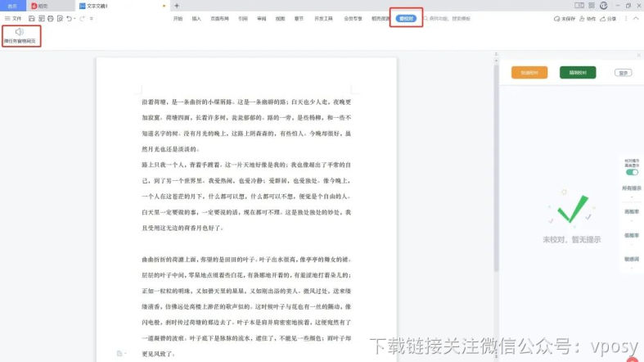Image resolution: width=644 pixels, height=362 pixels.
Task: Open the 文件 menu
Action: (x=13, y=19)
